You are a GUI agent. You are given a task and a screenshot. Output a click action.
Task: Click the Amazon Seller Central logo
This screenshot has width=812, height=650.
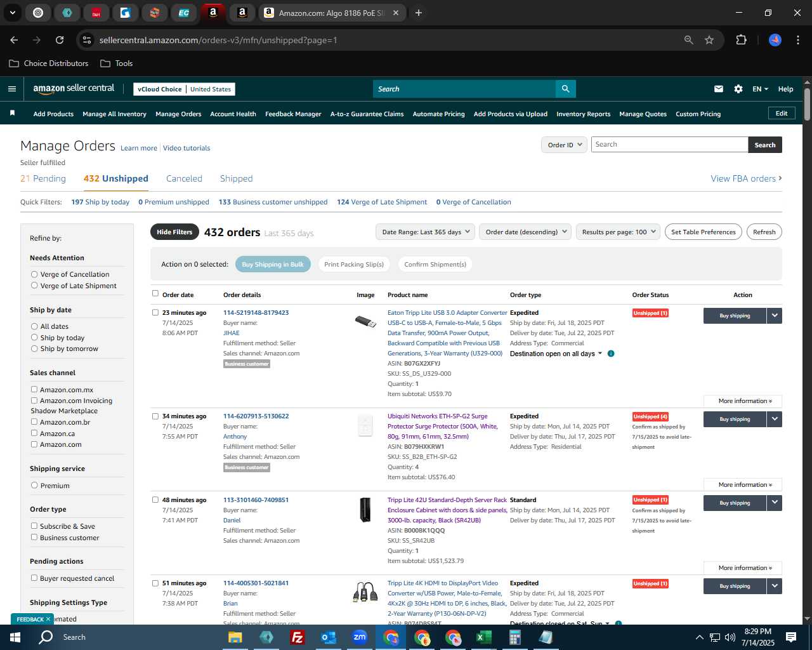click(x=74, y=89)
